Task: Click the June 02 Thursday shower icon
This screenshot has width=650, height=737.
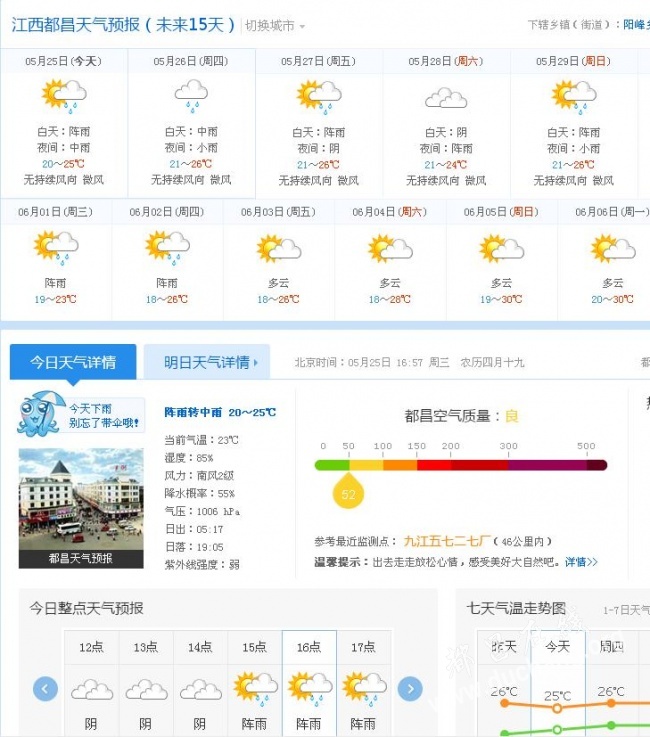Action: [x=167, y=247]
